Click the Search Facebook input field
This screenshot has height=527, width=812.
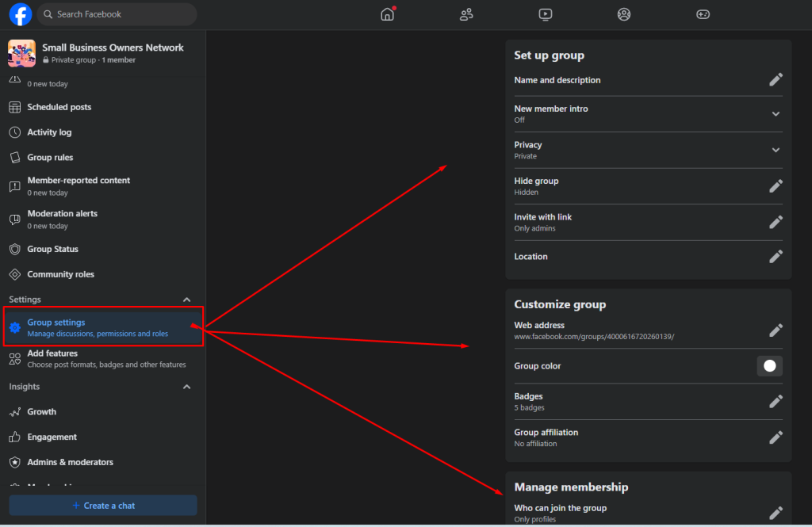(x=117, y=13)
